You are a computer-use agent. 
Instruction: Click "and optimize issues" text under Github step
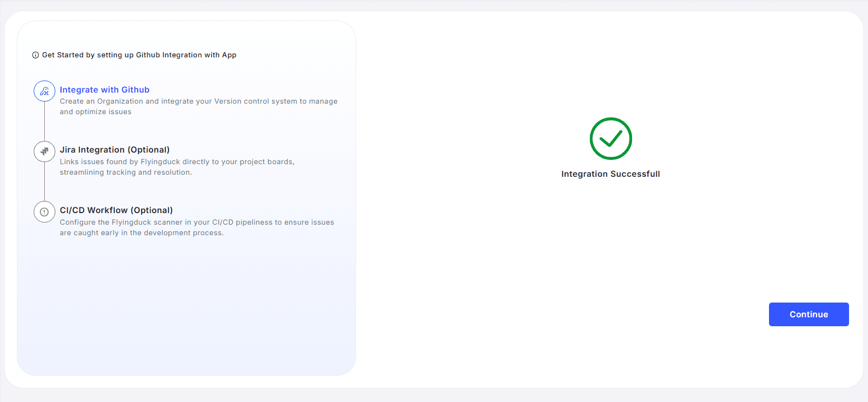pyautogui.click(x=95, y=112)
